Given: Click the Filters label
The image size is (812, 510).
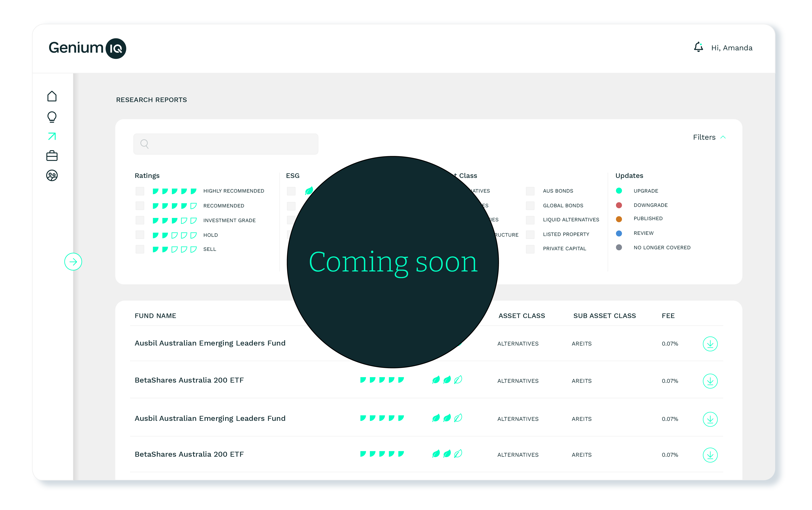Looking at the screenshot, I should point(704,137).
